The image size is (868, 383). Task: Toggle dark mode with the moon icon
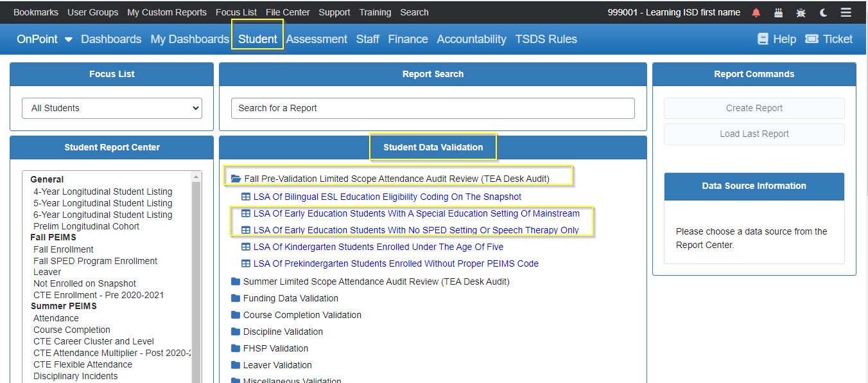coord(824,12)
